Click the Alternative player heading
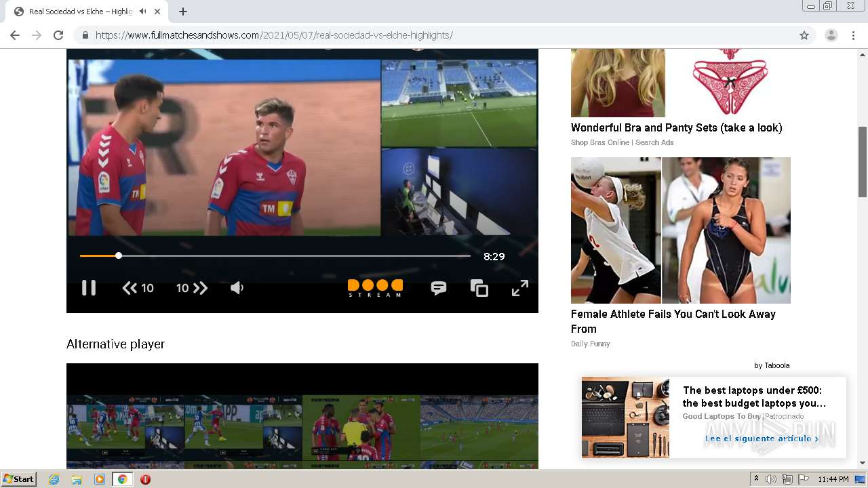 tap(115, 344)
